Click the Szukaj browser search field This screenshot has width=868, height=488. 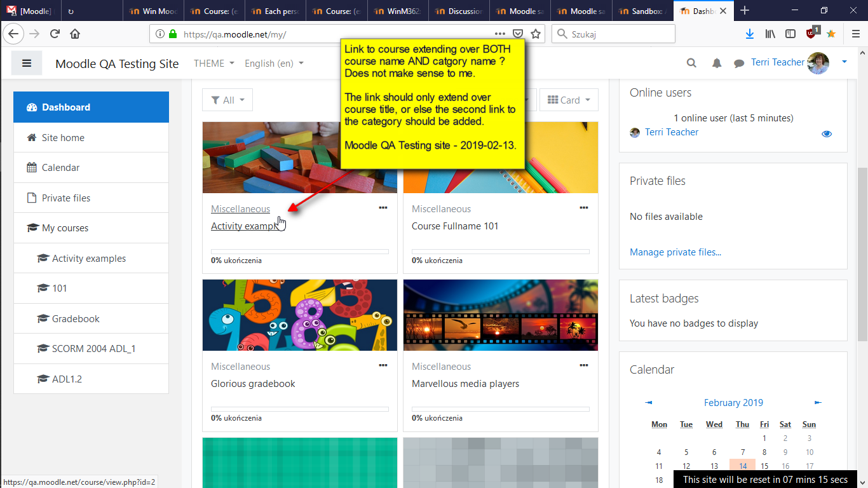tap(613, 34)
